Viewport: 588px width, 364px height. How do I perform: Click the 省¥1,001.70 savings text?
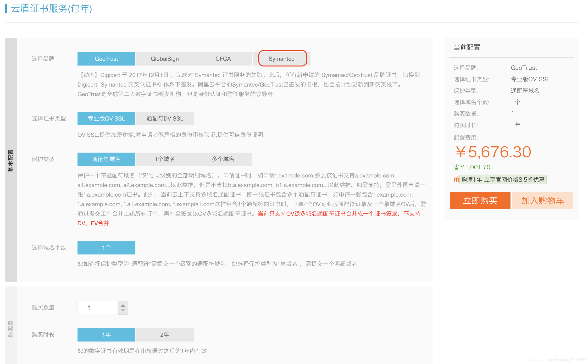click(x=472, y=167)
